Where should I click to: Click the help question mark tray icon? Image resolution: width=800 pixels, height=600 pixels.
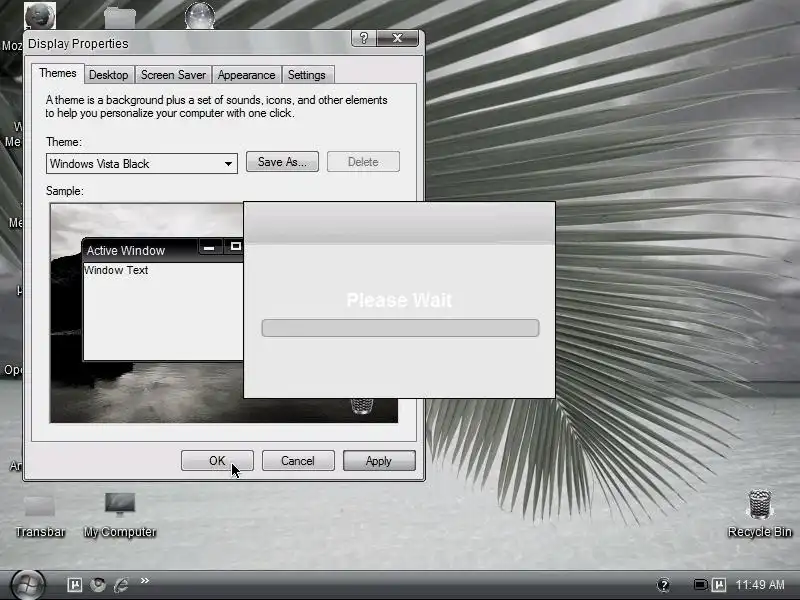click(x=663, y=585)
